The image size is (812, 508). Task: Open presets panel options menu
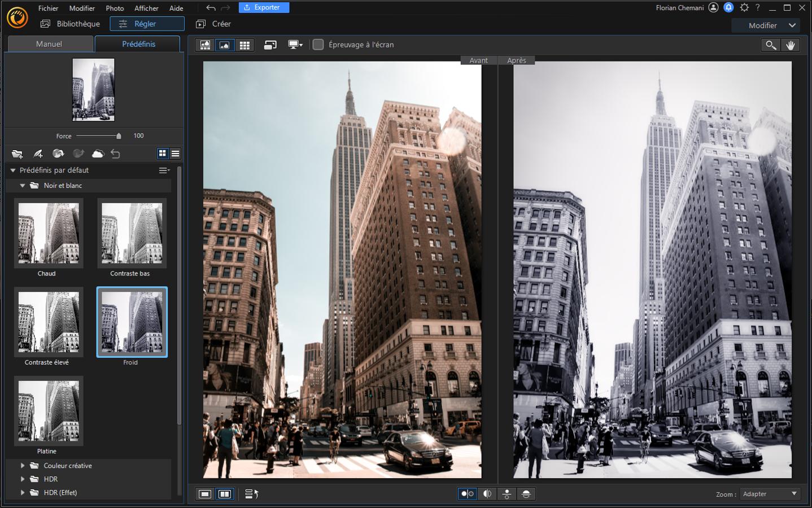pyautogui.click(x=164, y=170)
